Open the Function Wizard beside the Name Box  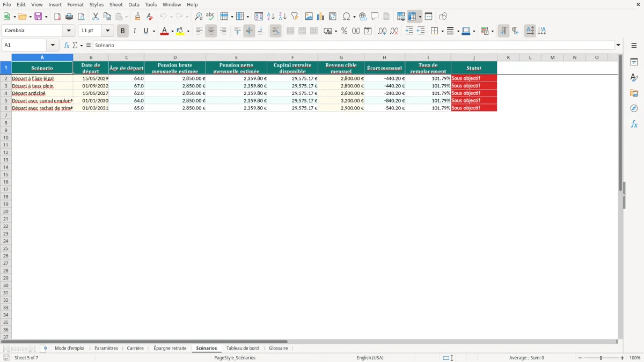(67, 46)
